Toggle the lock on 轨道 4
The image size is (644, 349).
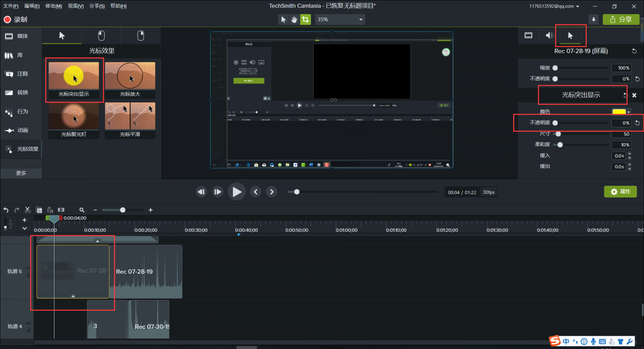tap(29, 330)
